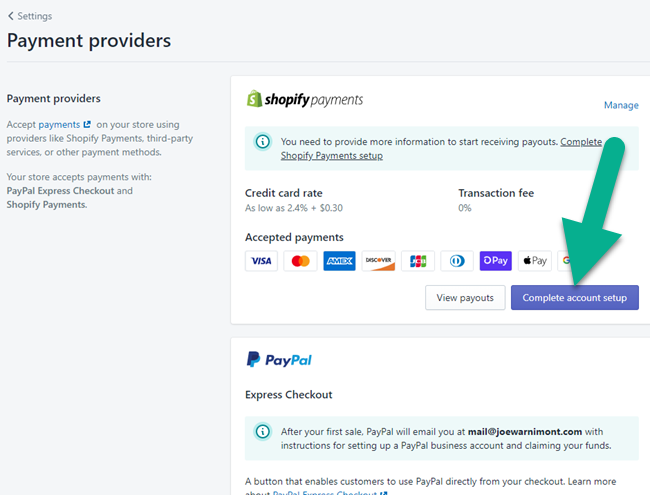The image size is (650, 495).
Task: Click the Shopify info notice icon
Action: (262, 142)
